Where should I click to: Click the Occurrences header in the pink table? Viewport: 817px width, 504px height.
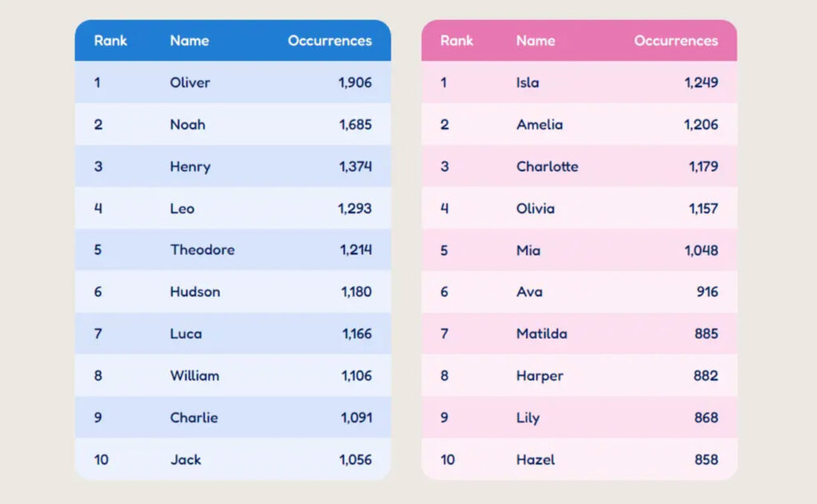click(x=676, y=41)
